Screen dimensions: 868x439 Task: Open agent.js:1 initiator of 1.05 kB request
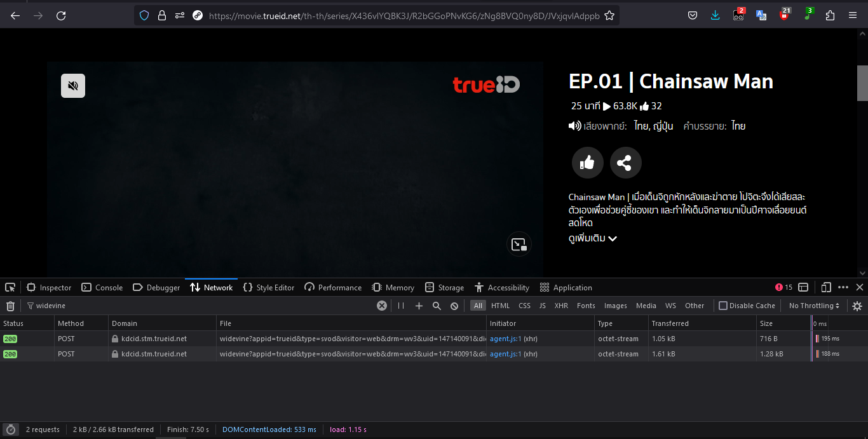click(505, 339)
